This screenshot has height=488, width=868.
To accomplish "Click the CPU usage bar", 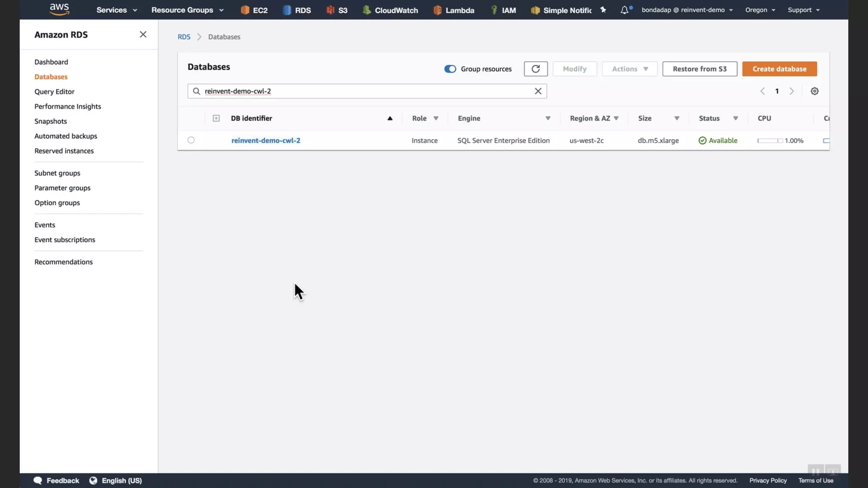I will coord(770,141).
